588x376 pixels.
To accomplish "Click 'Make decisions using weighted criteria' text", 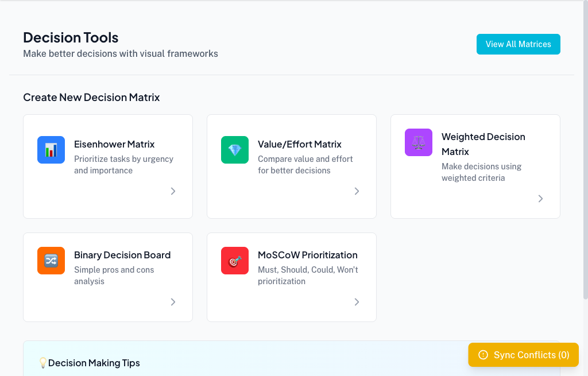I will tap(482, 172).
